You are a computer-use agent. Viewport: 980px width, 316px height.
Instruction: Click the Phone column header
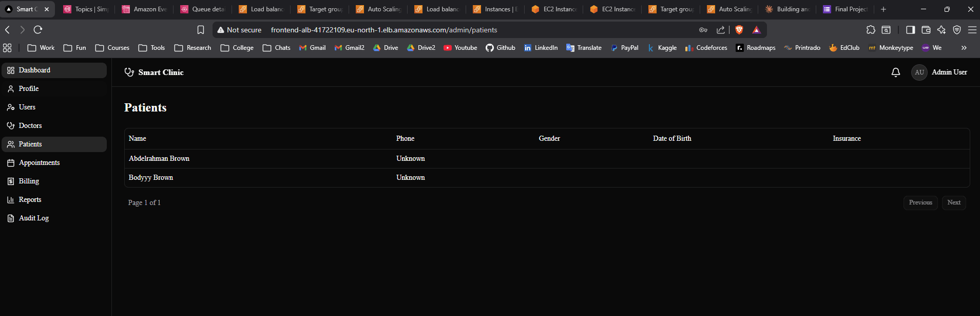tap(405, 139)
